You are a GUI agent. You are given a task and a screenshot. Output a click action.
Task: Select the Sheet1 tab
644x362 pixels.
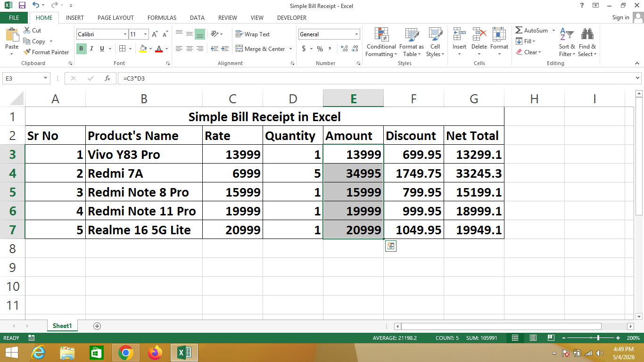pyautogui.click(x=62, y=326)
